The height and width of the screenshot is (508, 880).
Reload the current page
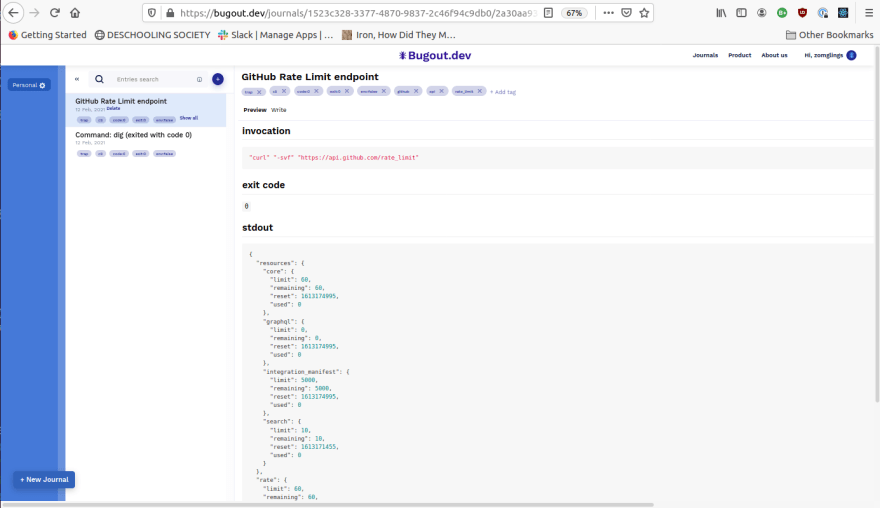coord(54,12)
